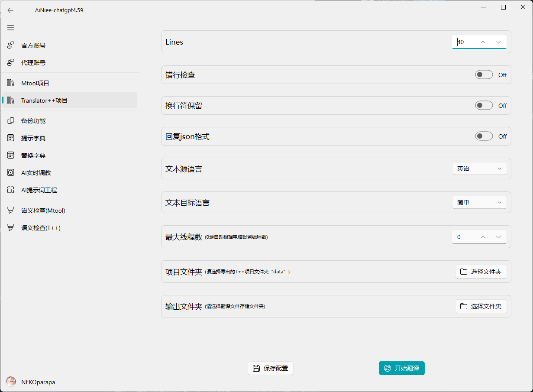Click the 代理账号 sidebar icon
533x392 pixels.
tap(11, 62)
